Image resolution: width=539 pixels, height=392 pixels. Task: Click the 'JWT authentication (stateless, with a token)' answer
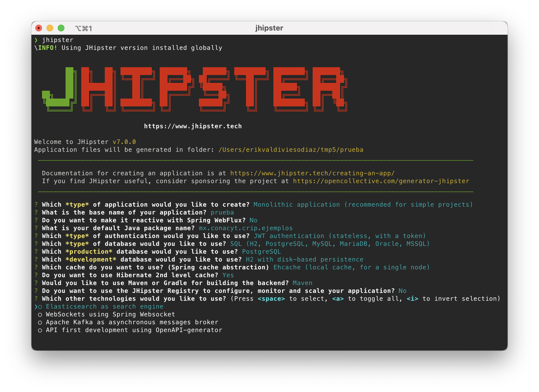(340, 236)
